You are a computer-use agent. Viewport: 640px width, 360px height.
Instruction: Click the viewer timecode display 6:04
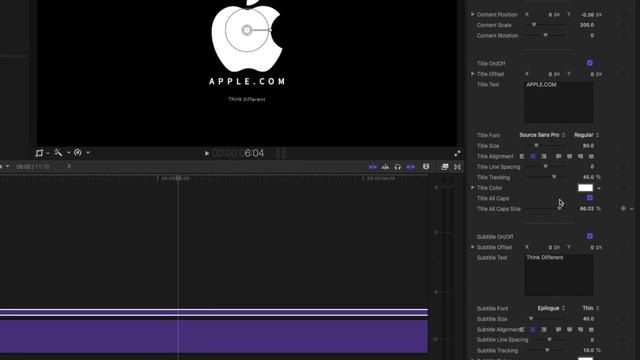click(238, 153)
